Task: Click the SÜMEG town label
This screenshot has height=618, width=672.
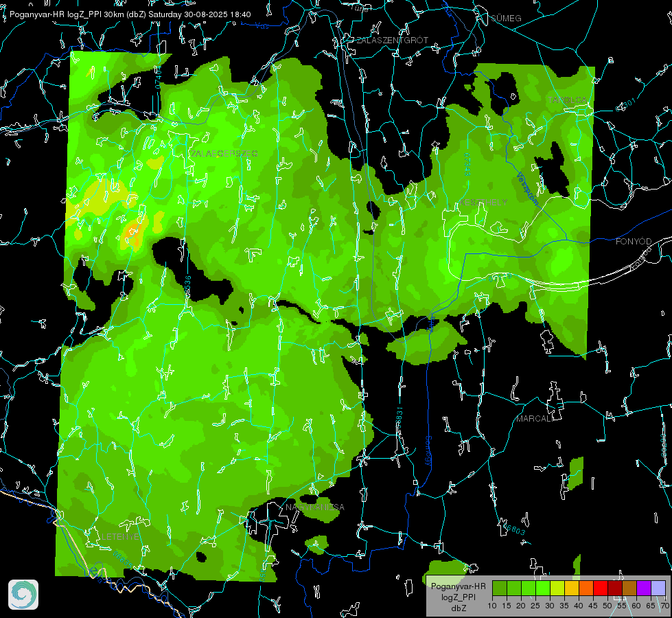Action: click(x=506, y=18)
